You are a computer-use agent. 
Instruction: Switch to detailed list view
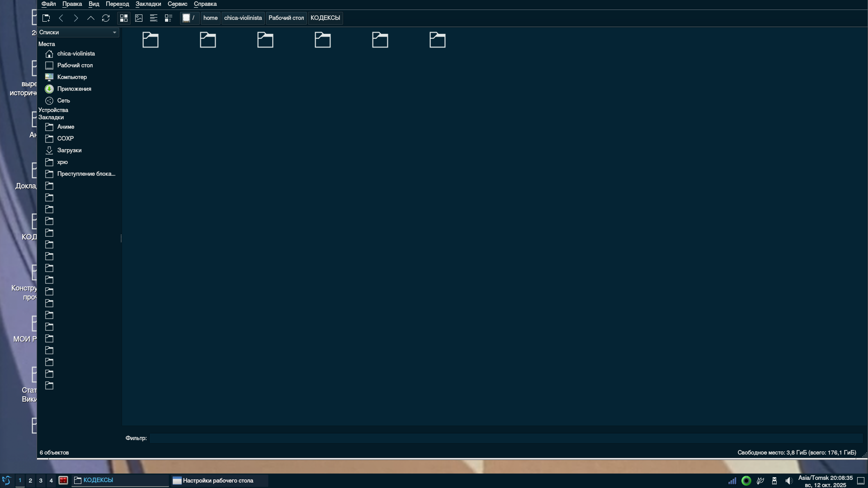pyautogui.click(x=169, y=18)
